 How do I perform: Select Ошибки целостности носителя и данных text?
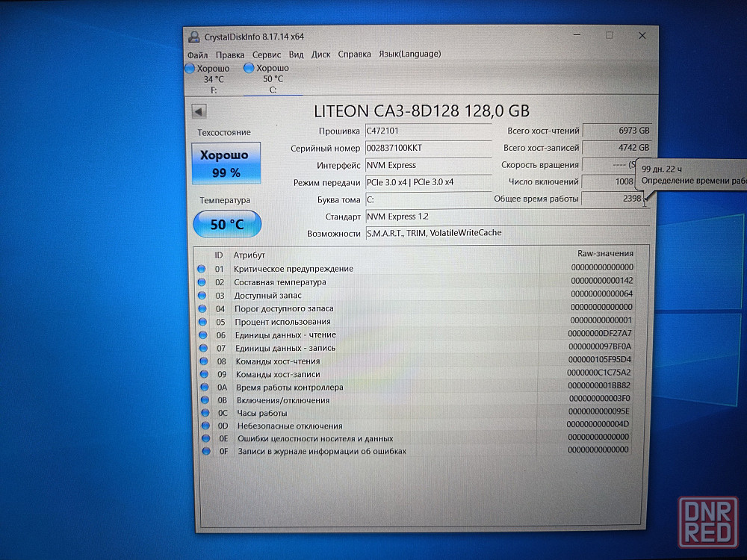(315, 438)
